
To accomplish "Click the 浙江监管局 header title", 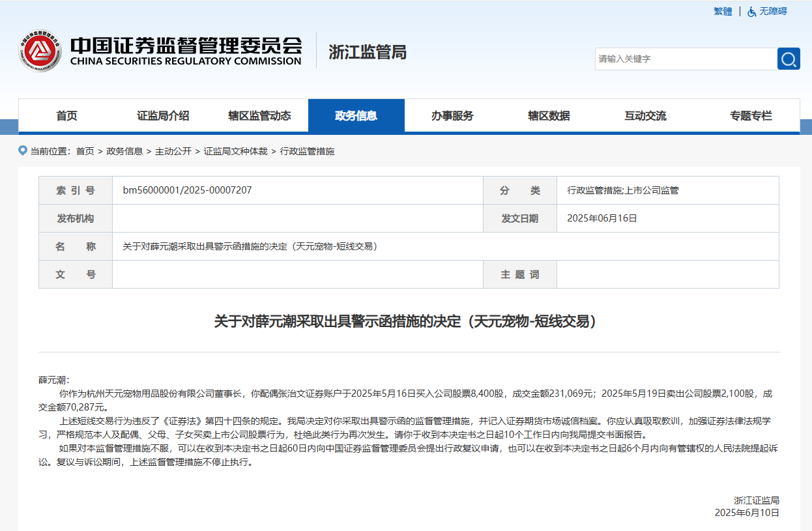I will [x=368, y=52].
